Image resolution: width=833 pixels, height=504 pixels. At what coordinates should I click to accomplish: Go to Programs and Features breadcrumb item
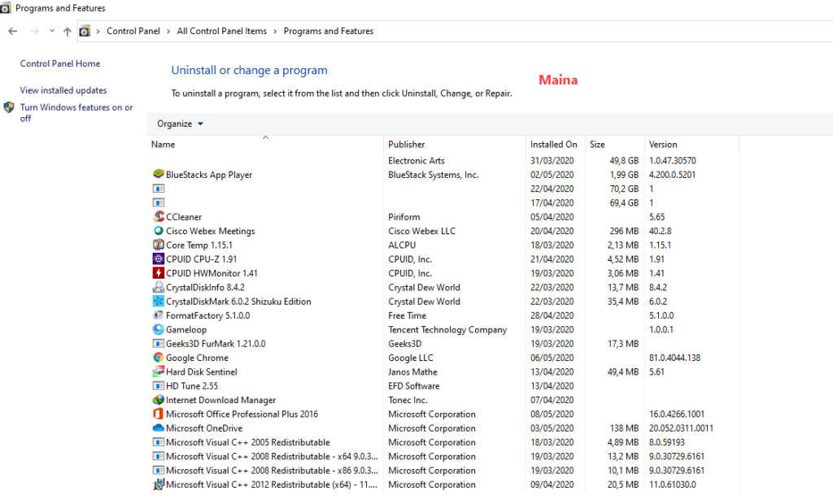click(x=329, y=30)
